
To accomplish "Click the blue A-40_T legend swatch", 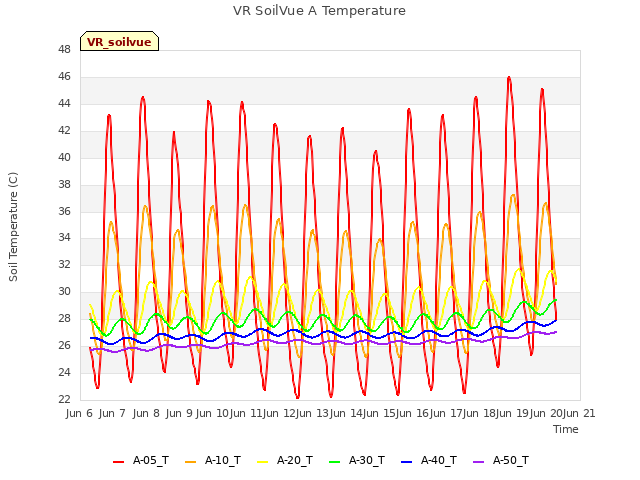I will point(407,462).
